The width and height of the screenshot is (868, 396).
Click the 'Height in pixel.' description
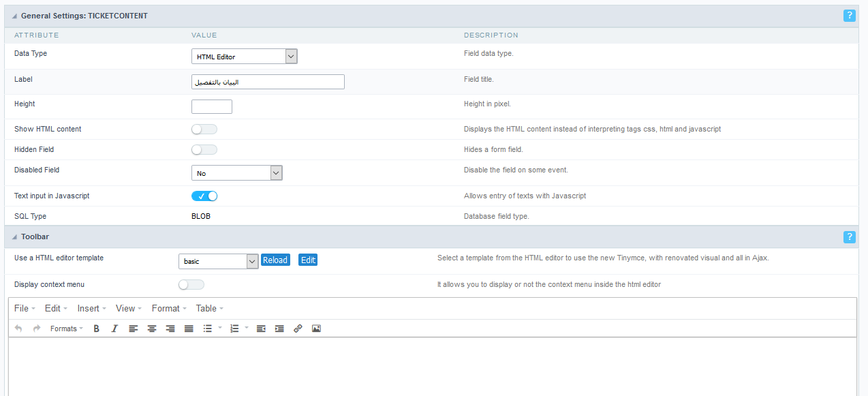(487, 104)
